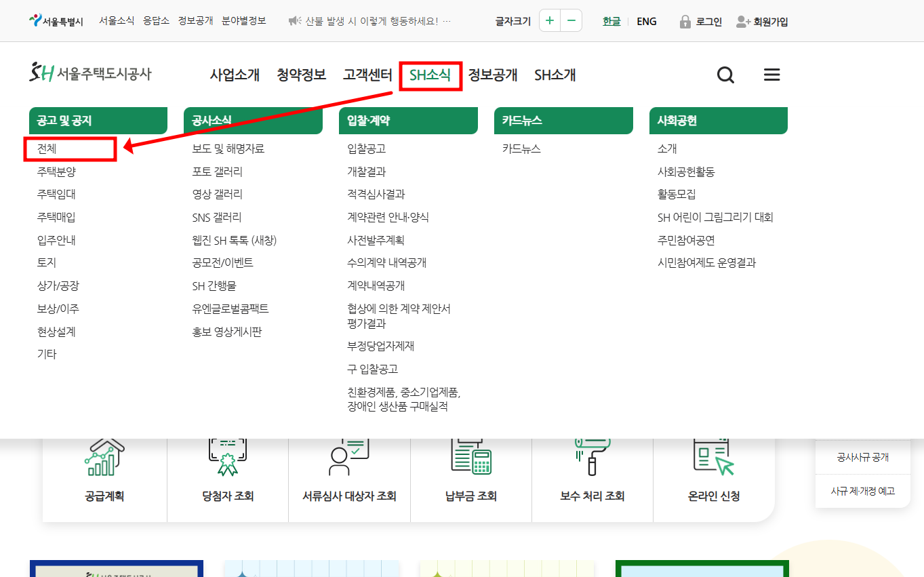Click the 회원가입 person icon link
The height and width of the screenshot is (577, 924).
tap(762, 22)
